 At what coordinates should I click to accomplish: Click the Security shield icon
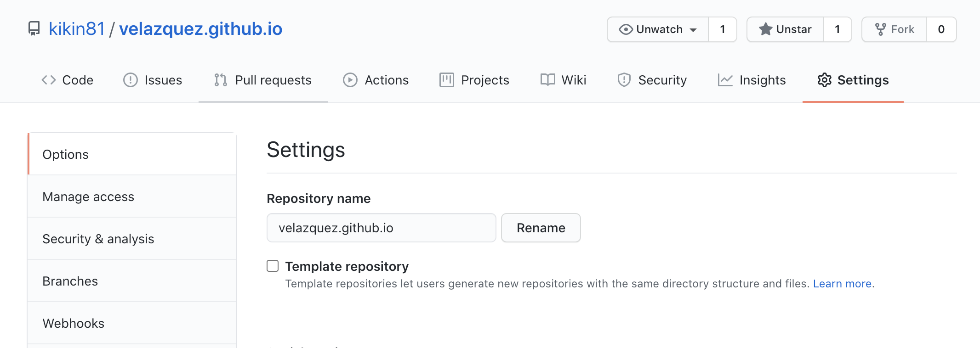coord(624,80)
